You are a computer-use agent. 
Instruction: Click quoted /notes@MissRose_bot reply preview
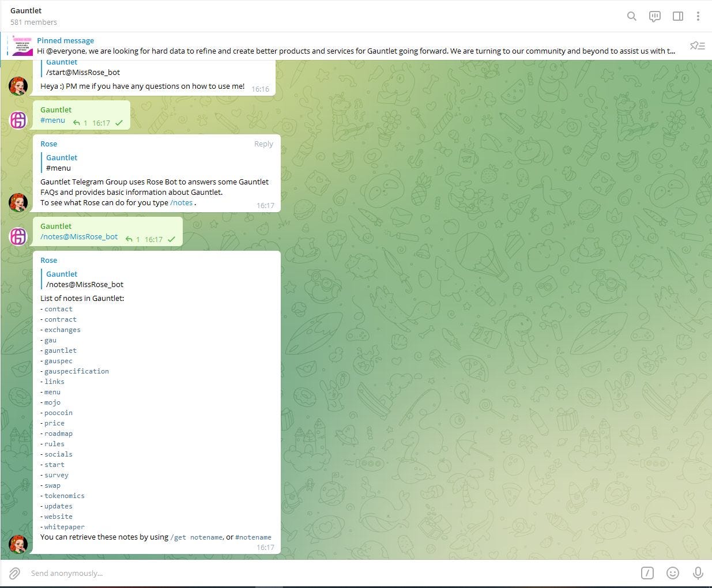click(156, 279)
